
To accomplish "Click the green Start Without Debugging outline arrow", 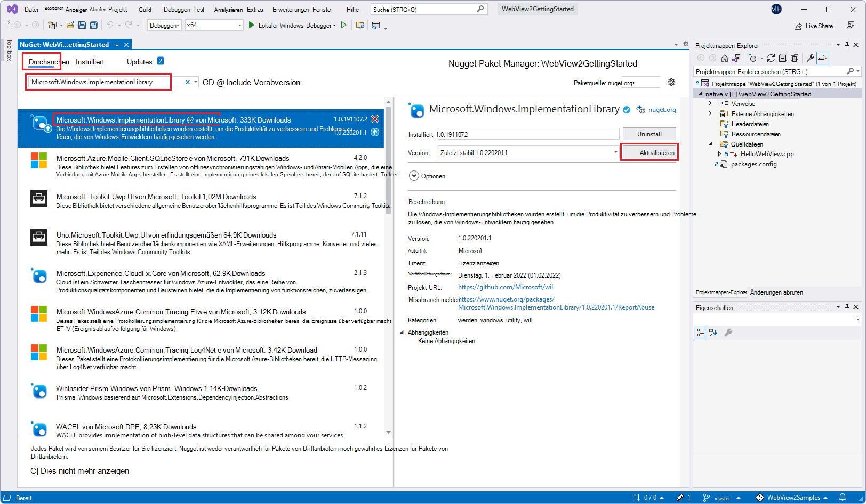I will tap(344, 25).
